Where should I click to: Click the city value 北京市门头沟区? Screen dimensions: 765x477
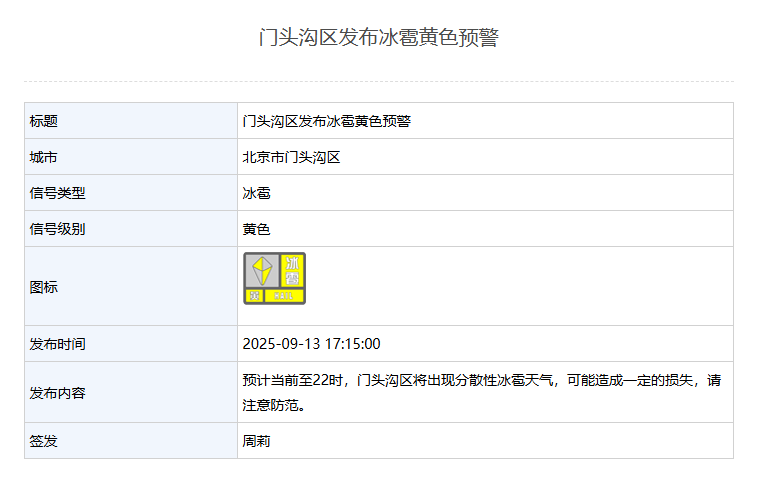point(292,157)
